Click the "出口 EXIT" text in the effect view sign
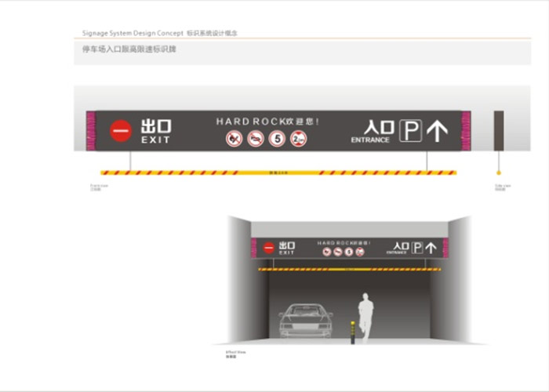Viewport: 549px width, 392px height. (x=287, y=248)
